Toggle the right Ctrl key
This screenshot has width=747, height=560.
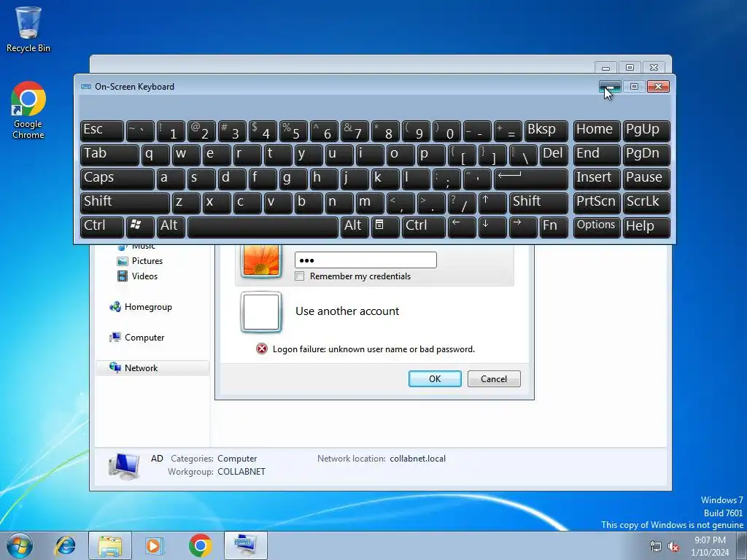[424, 227]
